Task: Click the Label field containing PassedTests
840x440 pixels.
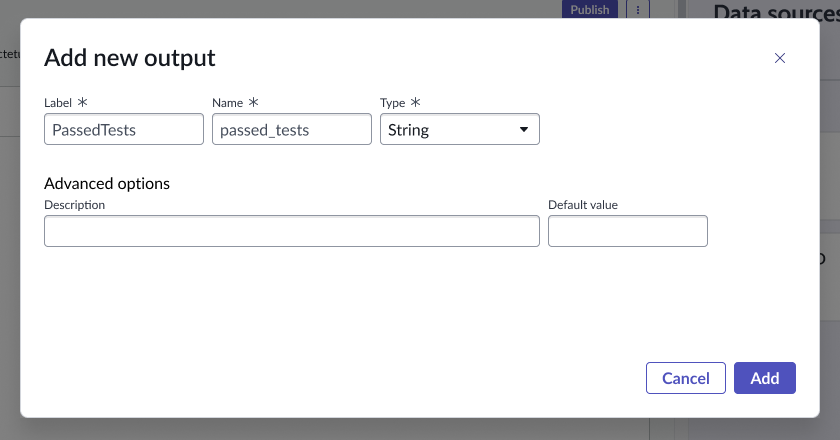Action: pos(124,129)
